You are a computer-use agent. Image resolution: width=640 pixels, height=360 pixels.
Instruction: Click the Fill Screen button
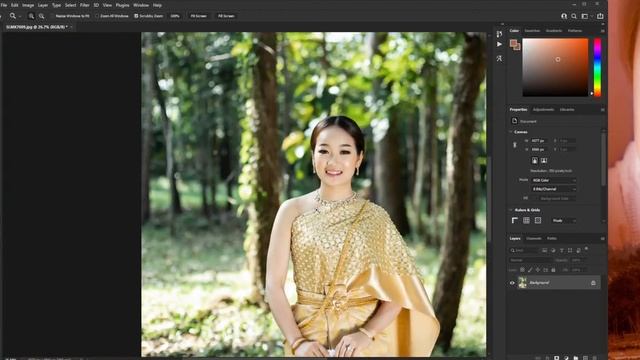coord(226,16)
